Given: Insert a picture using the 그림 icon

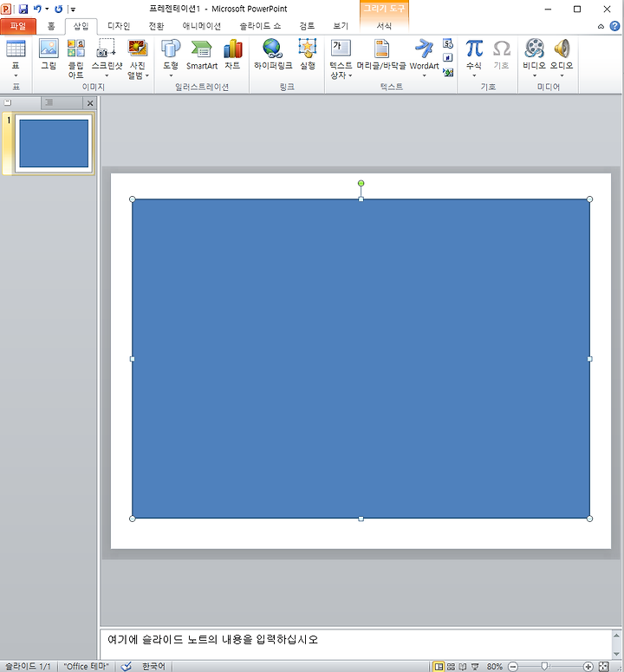Looking at the screenshot, I should coord(49,49).
